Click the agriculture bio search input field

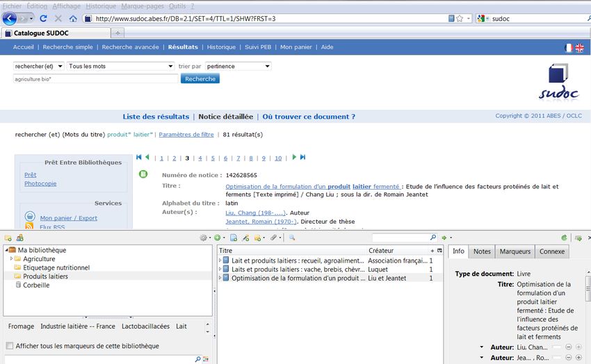click(x=96, y=78)
